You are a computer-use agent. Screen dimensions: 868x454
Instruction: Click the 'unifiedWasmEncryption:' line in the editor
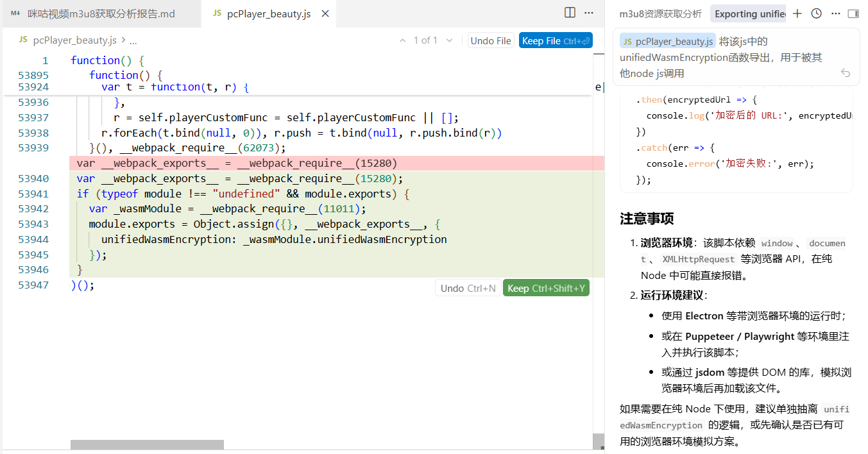coord(274,239)
